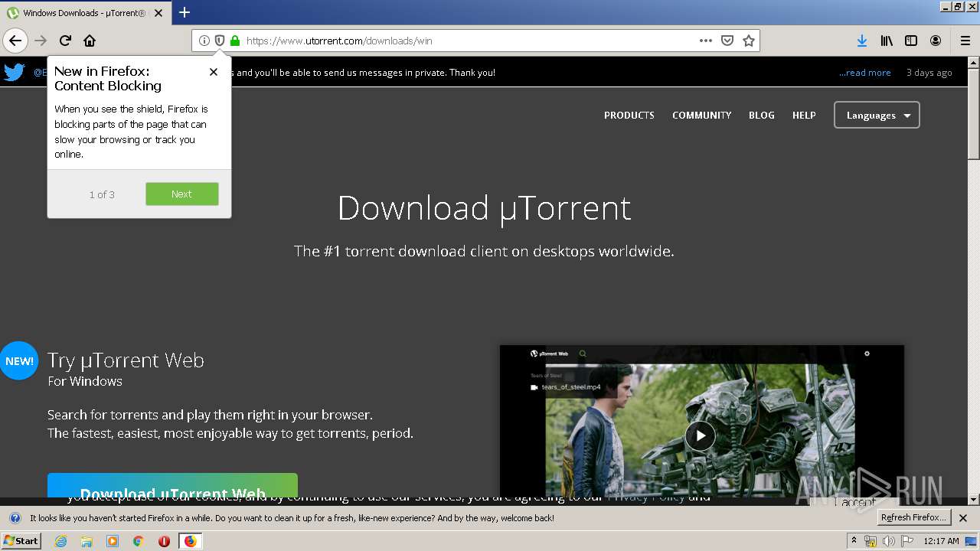The width and height of the screenshot is (980, 551).
Task: Open the Downloads panel arrow
Action: click(861, 41)
